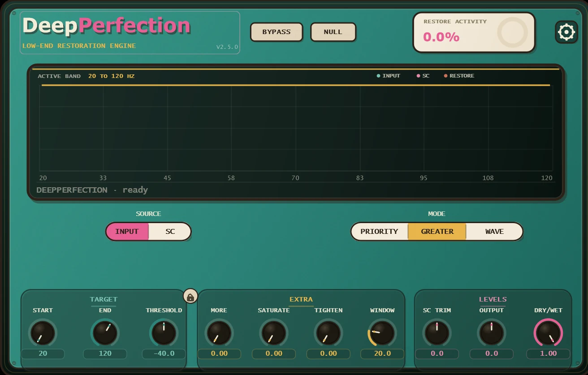
Task: Click the DRY/WET value field showing 1.00
Action: click(548, 353)
